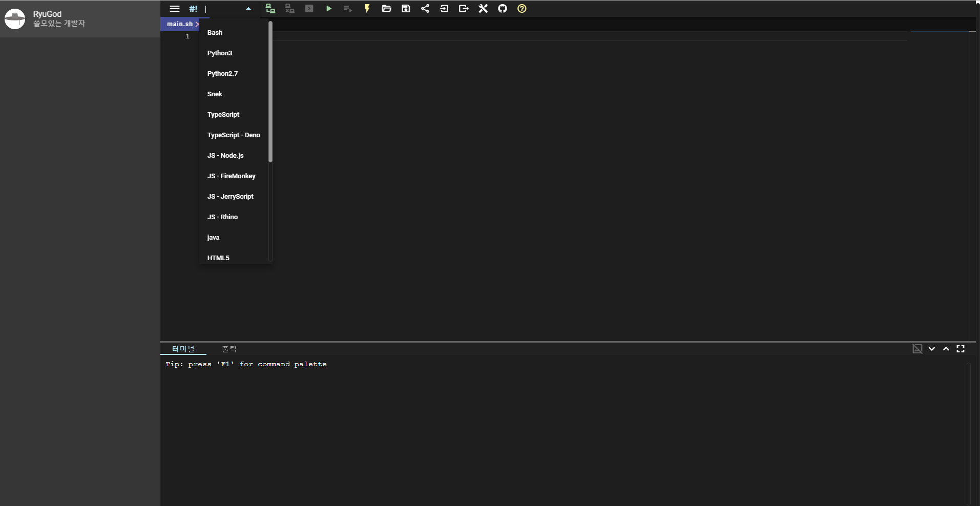Toggle fullscreen for the terminal panel

point(961,349)
